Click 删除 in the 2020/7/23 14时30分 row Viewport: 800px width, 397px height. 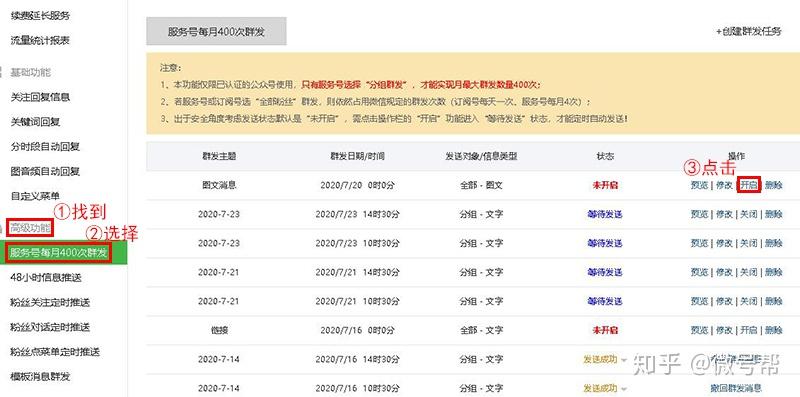pyautogui.click(x=773, y=214)
